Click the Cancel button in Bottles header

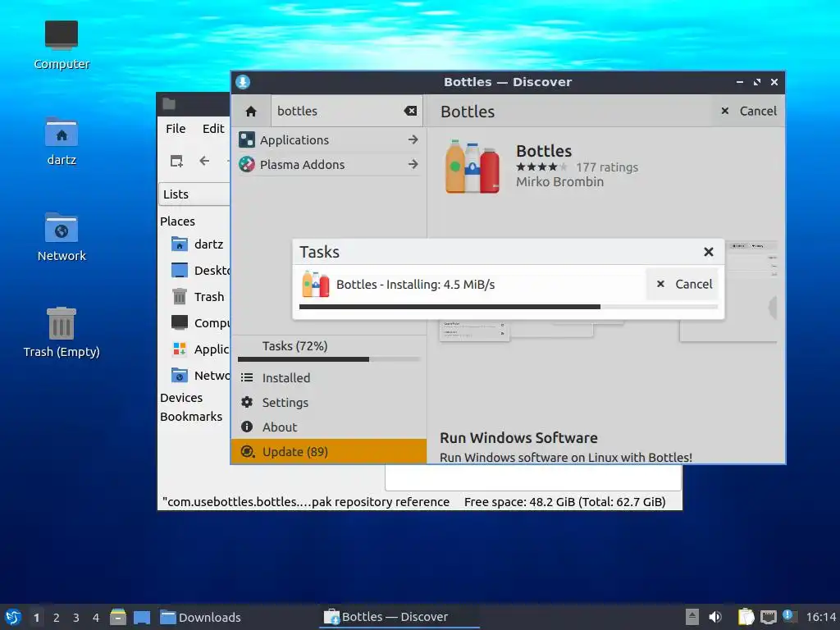[748, 111]
